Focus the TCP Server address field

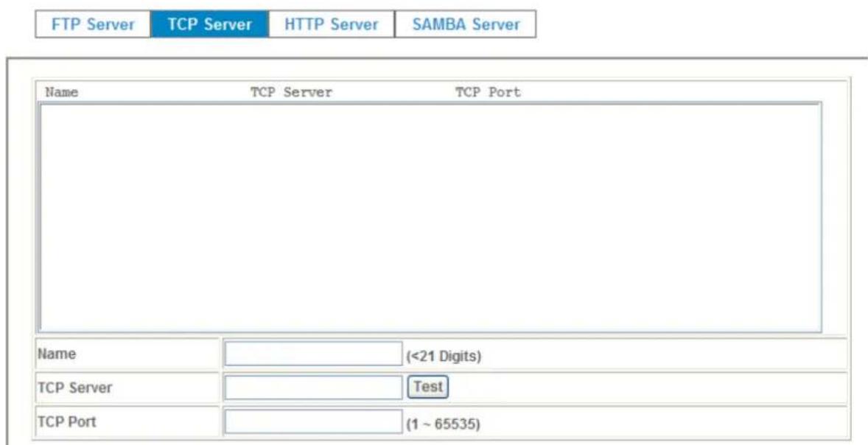[313, 388]
